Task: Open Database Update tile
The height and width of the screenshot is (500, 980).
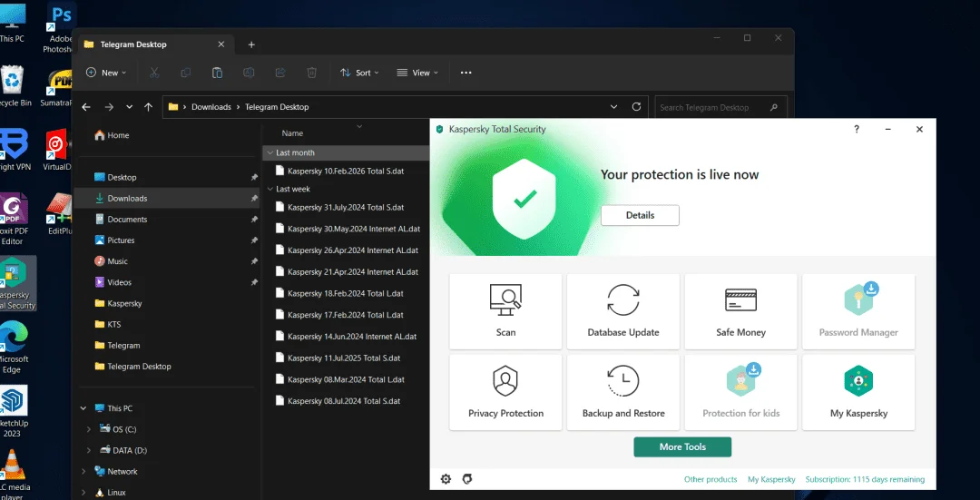Action: pos(623,311)
